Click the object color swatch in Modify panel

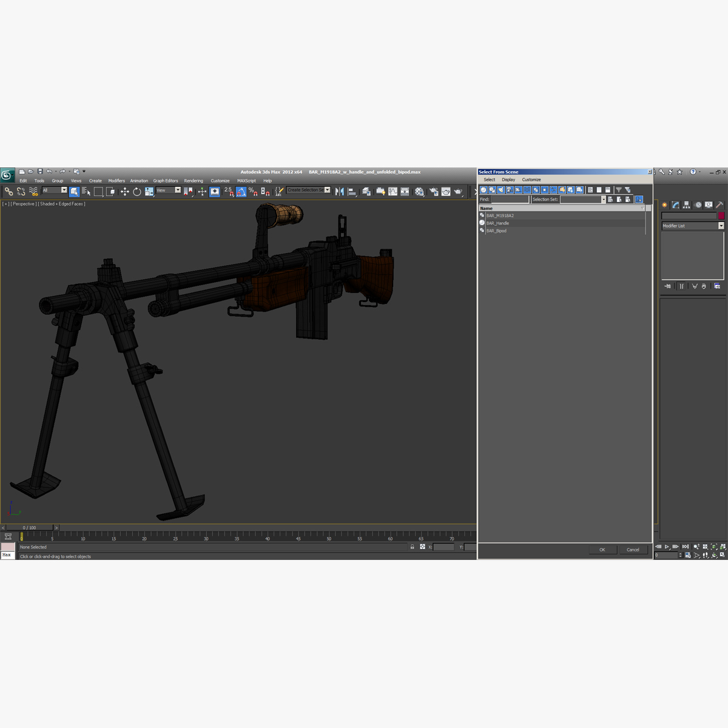click(x=721, y=215)
